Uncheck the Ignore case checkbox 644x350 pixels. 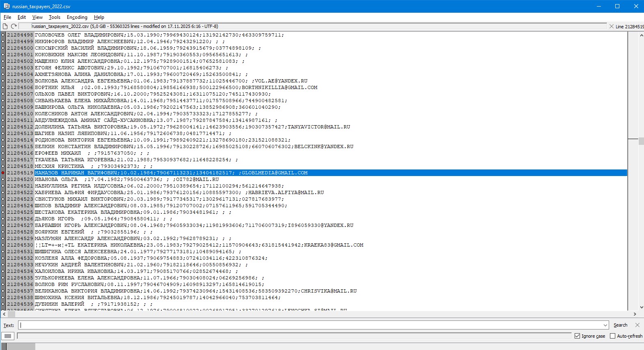(577, 336)
